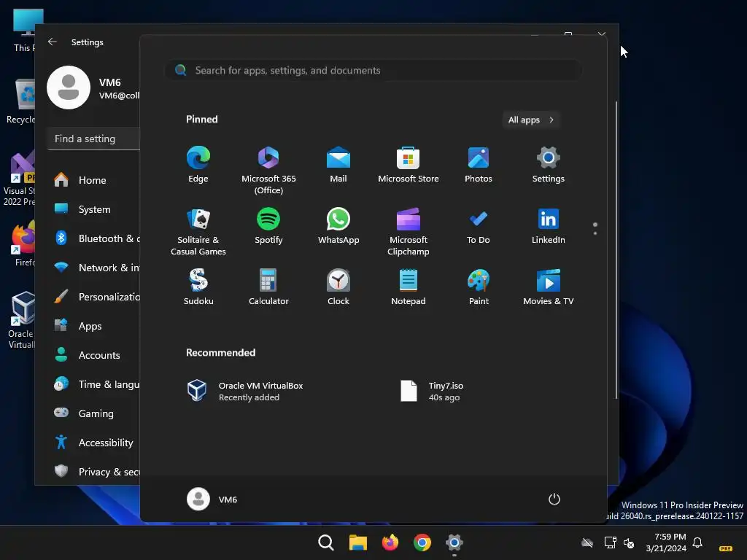Expand the All apps list
Image resolution: width=747 pixels, height=560 pixels.
tap(531, 120)
